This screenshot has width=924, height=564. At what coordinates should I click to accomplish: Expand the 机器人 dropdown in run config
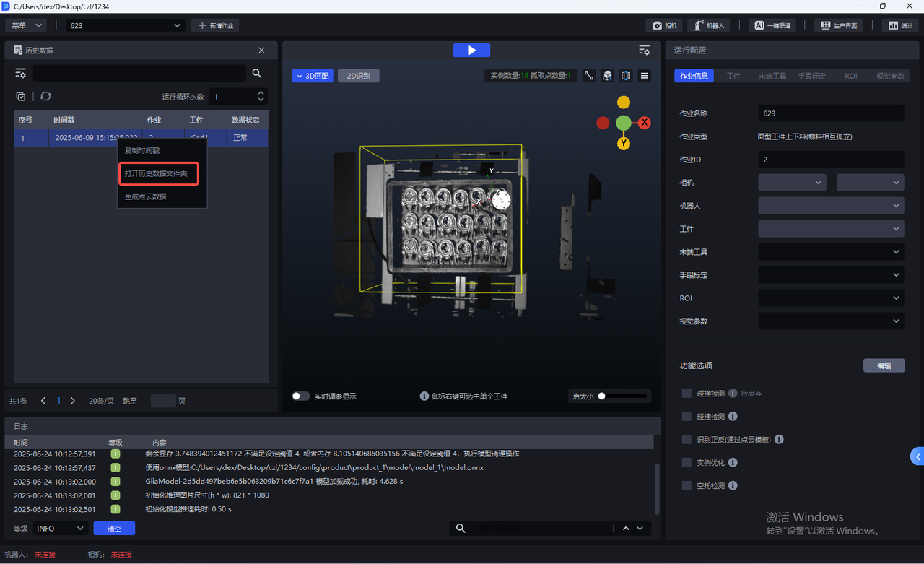[x=831, y=206]
